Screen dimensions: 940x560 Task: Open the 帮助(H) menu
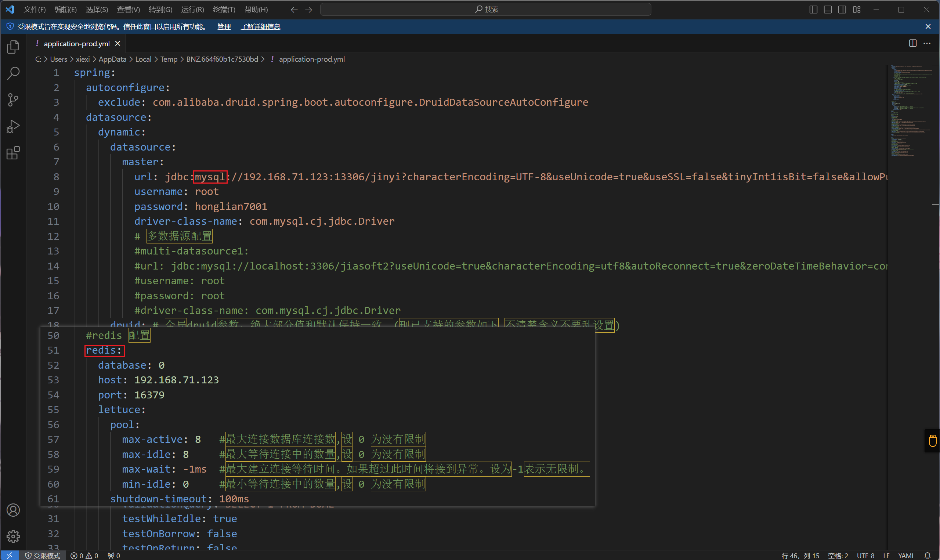click(x=256, y=10)
